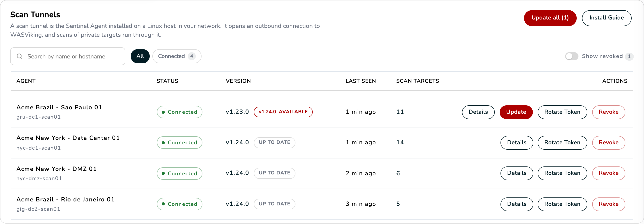
Task: Update the Sao Paulo 01 agent
Action: click(x=516, y=112)
